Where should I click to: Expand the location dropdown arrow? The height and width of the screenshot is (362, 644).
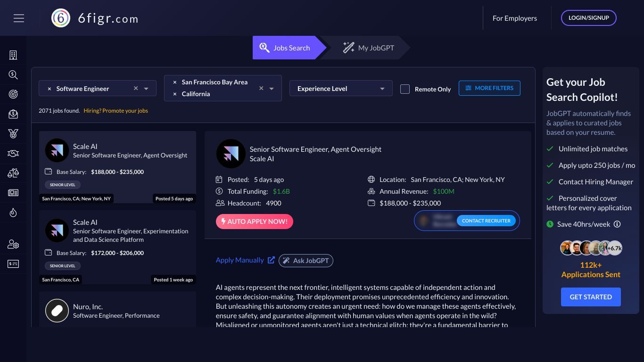[x=272, y=88]
